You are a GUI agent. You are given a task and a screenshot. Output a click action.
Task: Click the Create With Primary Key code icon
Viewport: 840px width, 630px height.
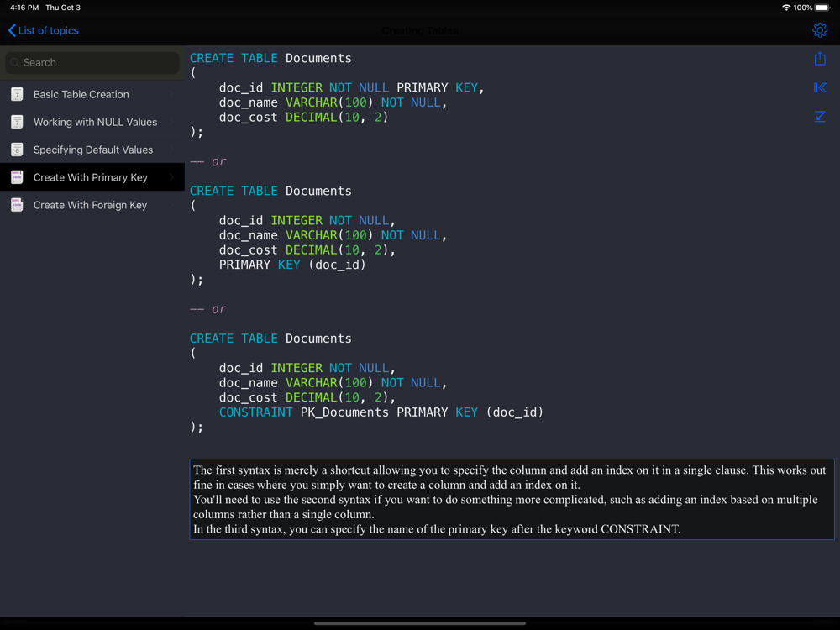tap(17, 177)
